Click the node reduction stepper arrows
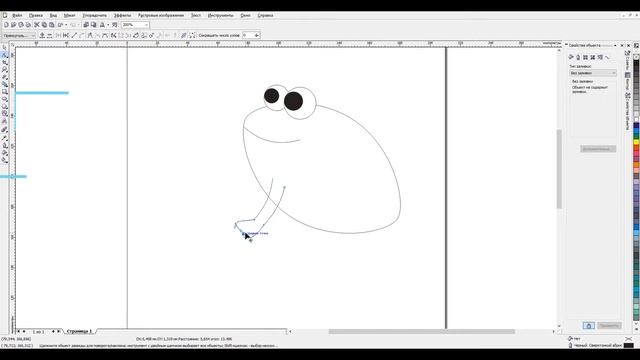Screen dimensions: 640x360 pyautogui.click(x=257, y=36)
